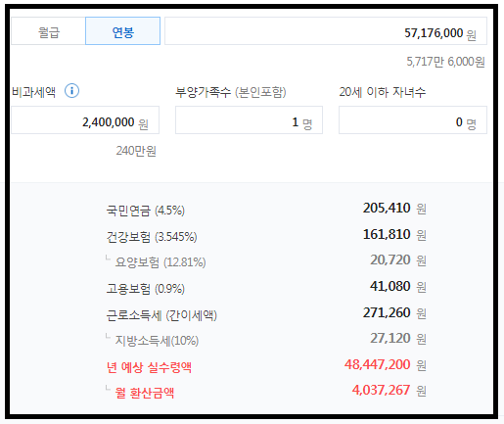The image size is (504, 424).
Task: Click the red 년 예상 실수령액 label
Action: tap(149, 367)
